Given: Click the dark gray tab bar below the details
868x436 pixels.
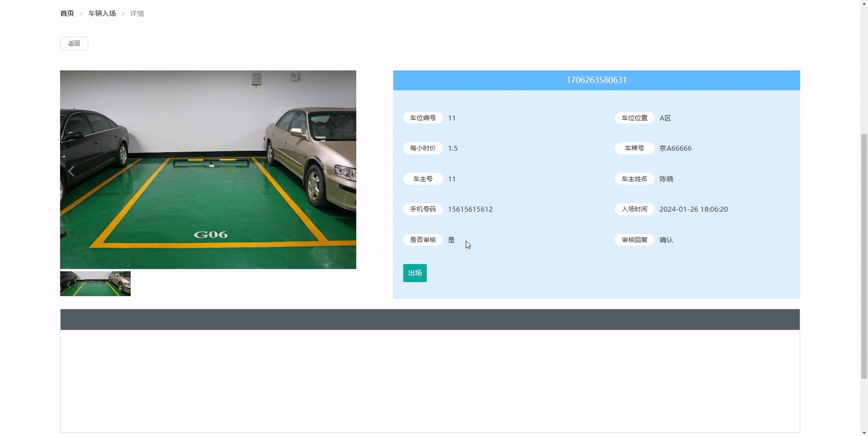Looking at the screenshot, I should pyautogui.click(x=430, y=320).
